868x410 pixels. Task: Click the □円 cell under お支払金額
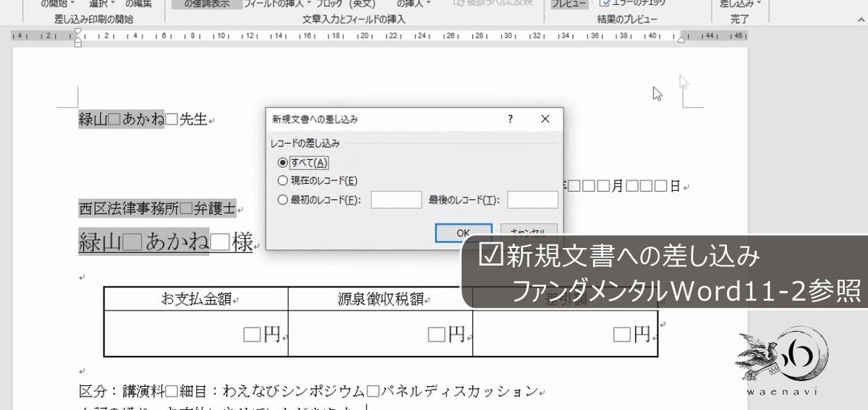[196, 333]
